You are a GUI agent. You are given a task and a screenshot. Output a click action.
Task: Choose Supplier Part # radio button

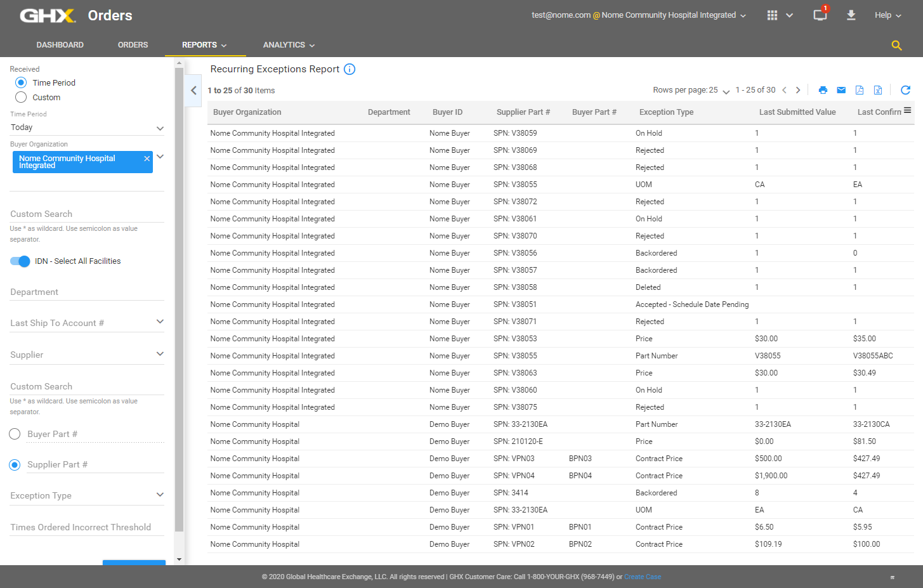click(x=15, y=465)
